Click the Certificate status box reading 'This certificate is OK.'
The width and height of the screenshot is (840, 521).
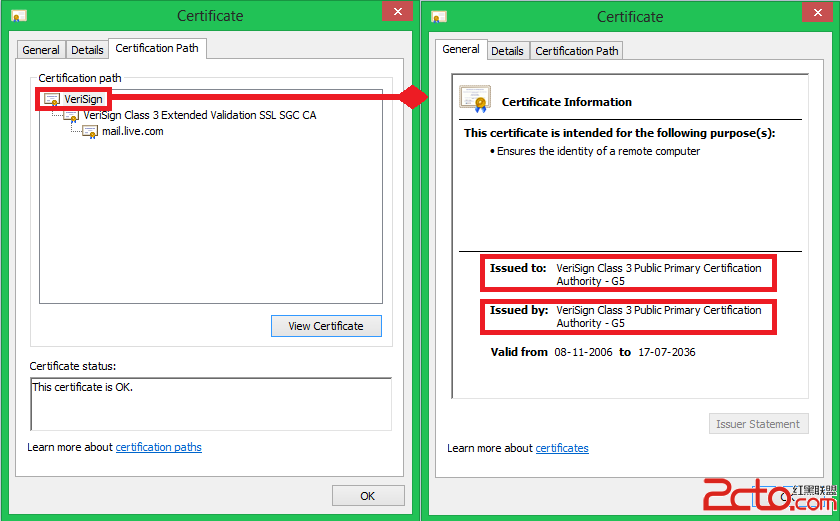(211, 404)
